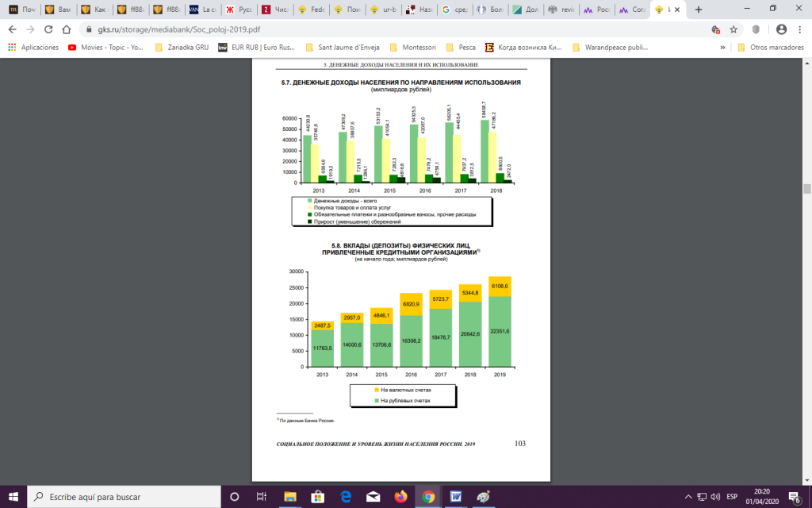Open the Chrome three-dot menu
Screen dimensions: 812x508
click(800, 29)
